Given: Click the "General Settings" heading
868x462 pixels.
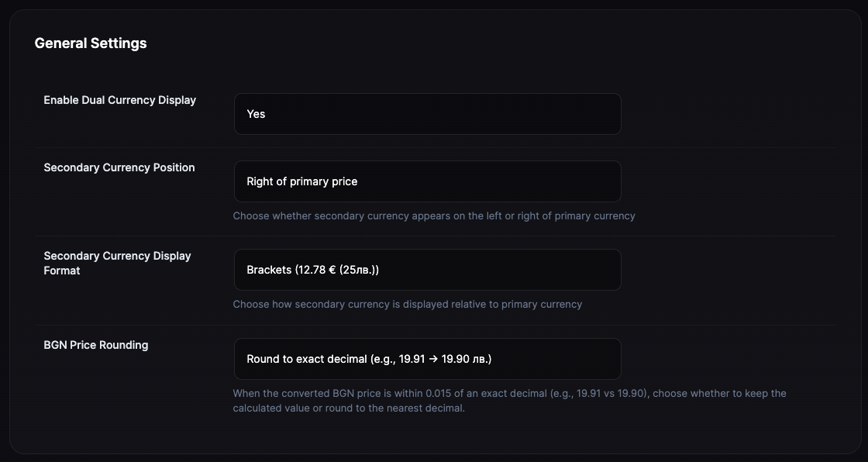Looking at the screenshot, I should (91, 43).
